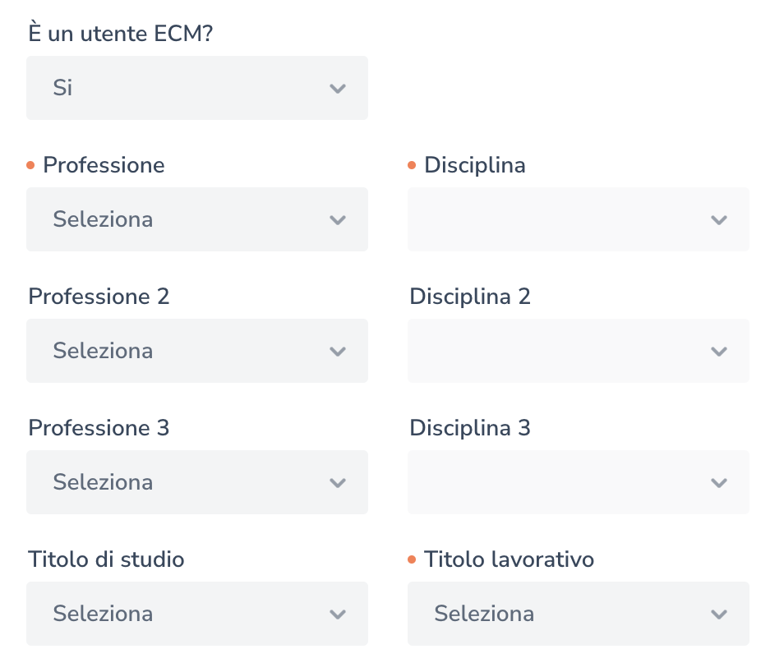This screenshot has height=672, width=784.
Task: Click the chevron arrow of Titolo lavorativo
Action: pyautogui.click(x=718, y=614)
